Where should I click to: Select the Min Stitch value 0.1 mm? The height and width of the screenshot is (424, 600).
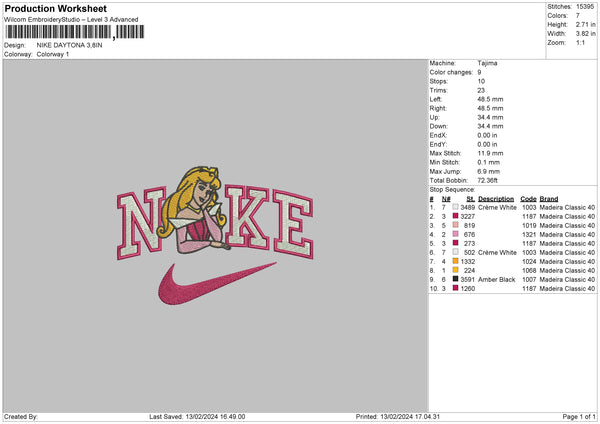click(x=488, y=162)
